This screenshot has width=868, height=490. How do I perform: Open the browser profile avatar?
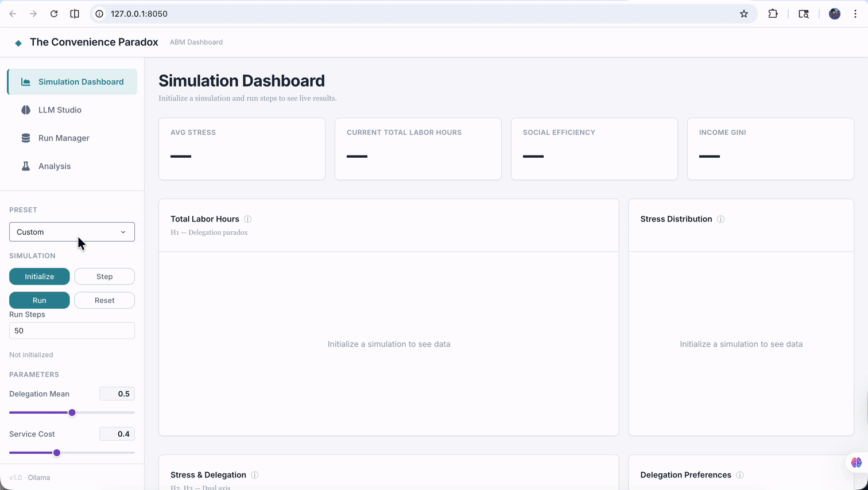coord(835,14)
